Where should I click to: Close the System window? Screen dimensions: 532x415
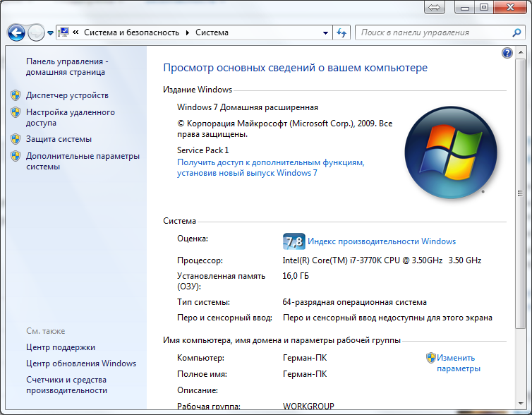(510, 7)
